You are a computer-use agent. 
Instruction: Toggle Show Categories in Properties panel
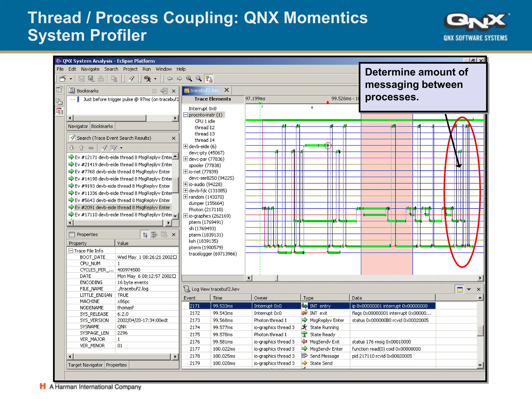145,235
